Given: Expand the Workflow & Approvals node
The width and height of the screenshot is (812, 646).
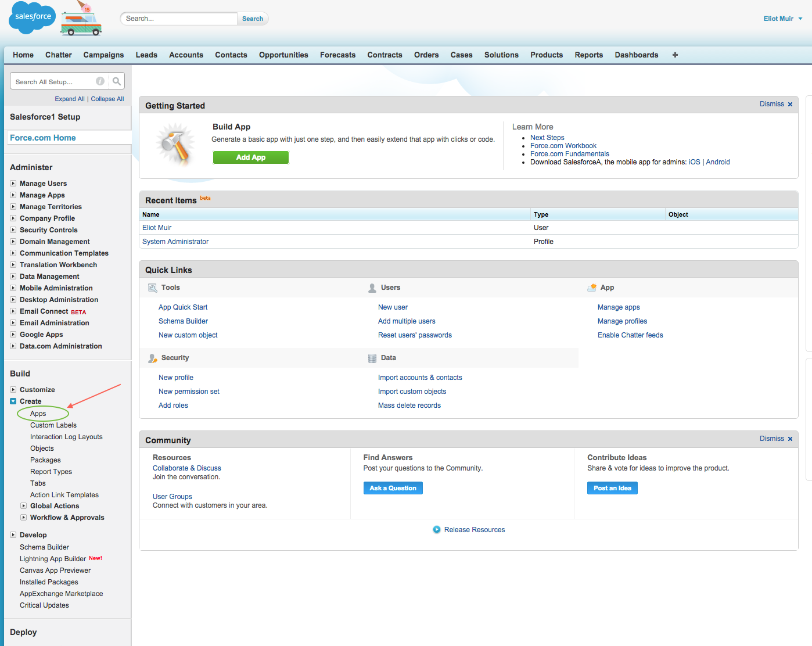Looking at the screenshot, I should 23,518.
